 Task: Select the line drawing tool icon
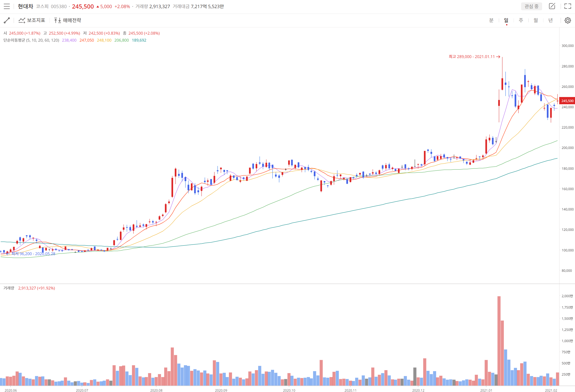coord(7,20)
